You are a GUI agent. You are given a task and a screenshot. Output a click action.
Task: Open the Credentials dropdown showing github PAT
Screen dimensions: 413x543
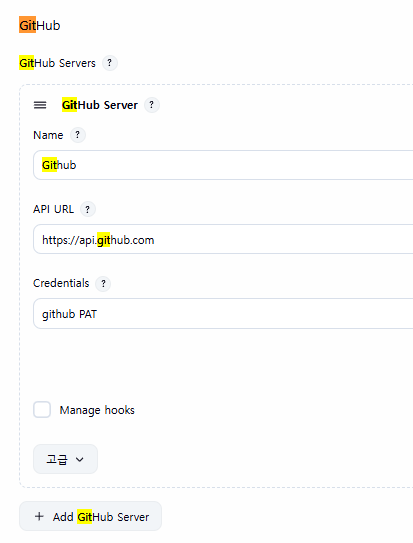tap(223, 313)
